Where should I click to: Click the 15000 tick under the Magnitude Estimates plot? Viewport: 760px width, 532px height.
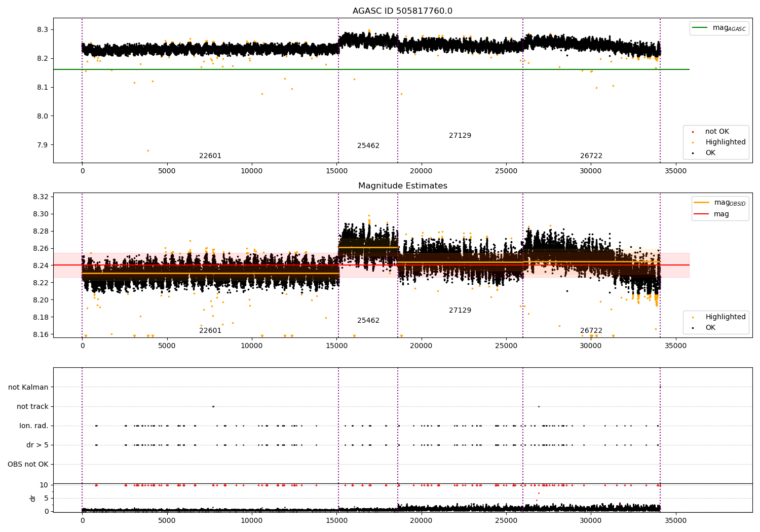336,346
